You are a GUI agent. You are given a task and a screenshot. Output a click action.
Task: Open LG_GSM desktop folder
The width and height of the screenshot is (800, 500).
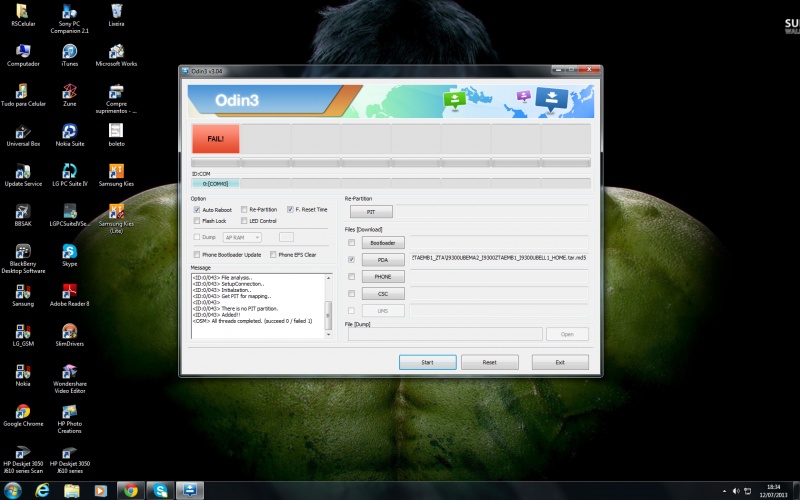[23, 335]
